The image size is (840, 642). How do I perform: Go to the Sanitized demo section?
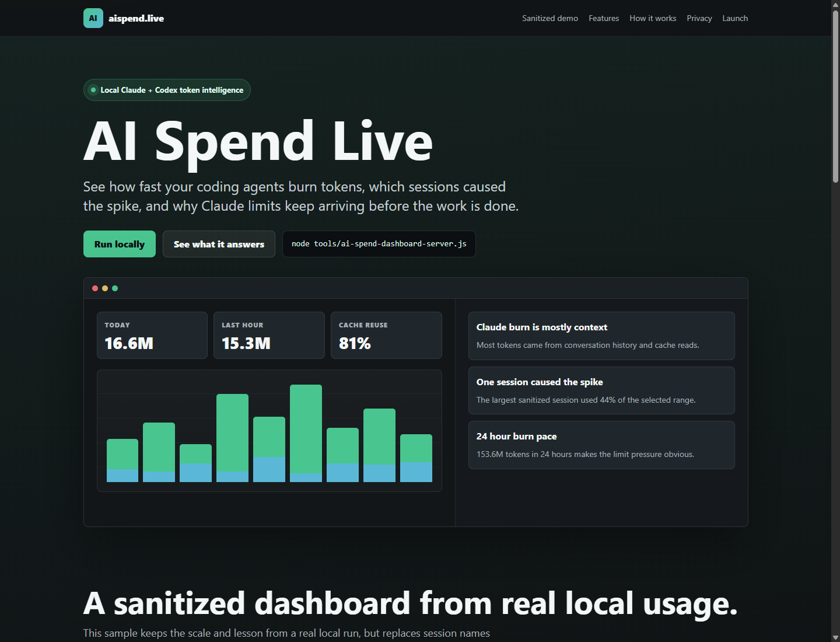click(550, 18)
